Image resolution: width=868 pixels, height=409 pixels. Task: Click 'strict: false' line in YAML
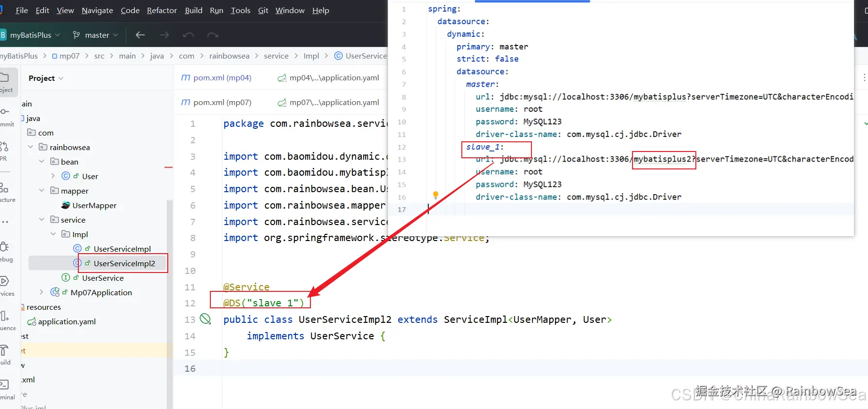click(x=487, y=59)
